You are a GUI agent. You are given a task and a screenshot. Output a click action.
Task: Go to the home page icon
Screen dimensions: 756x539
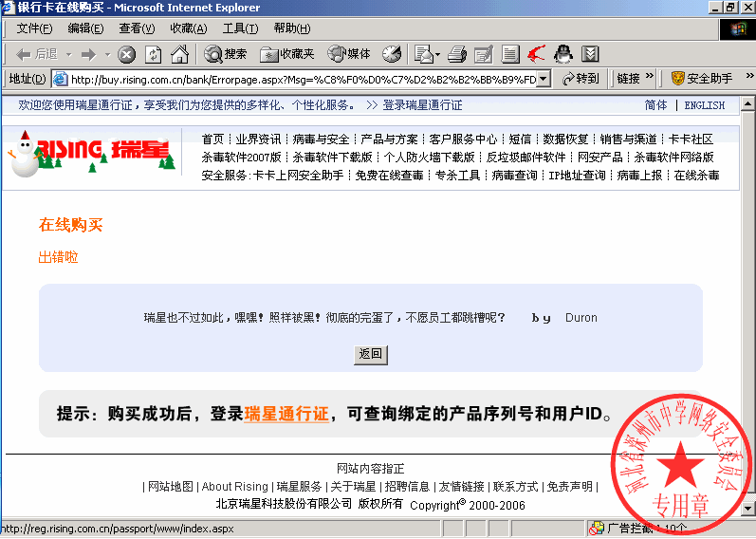[179, 54]
